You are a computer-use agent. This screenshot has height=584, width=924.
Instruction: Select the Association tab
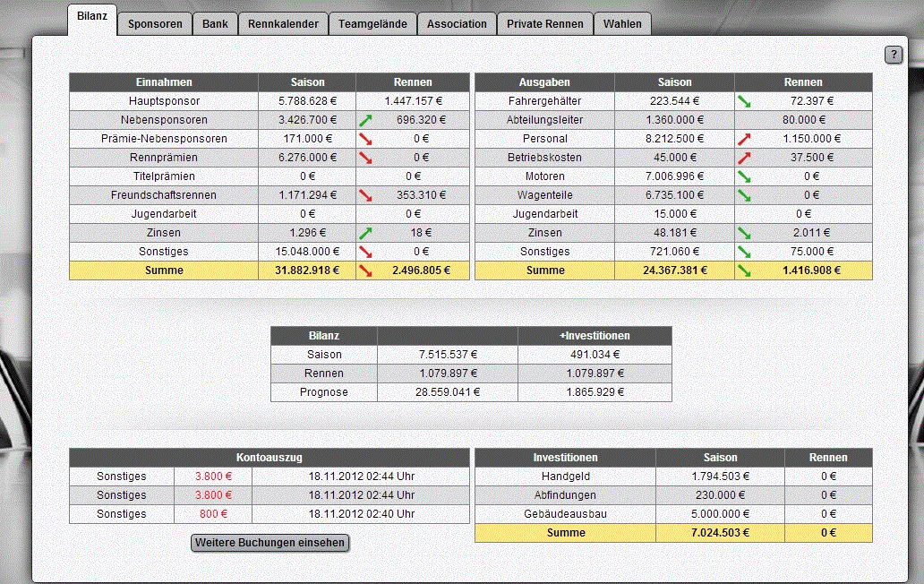[x=457, y=24]
